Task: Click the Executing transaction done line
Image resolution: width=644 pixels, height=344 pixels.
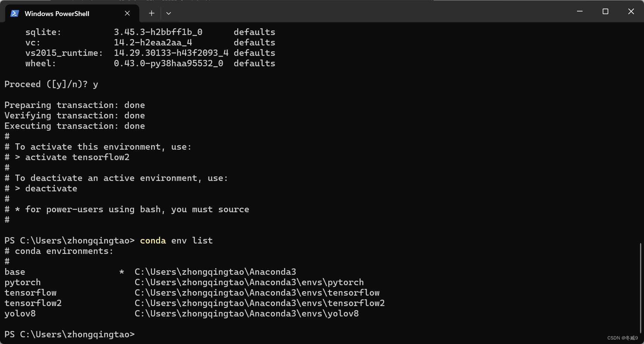Action: tap(74, 125)
